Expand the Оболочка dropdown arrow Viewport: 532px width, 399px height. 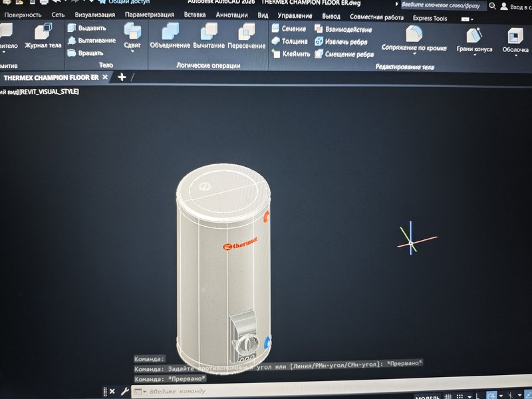[x=515, y=56]
